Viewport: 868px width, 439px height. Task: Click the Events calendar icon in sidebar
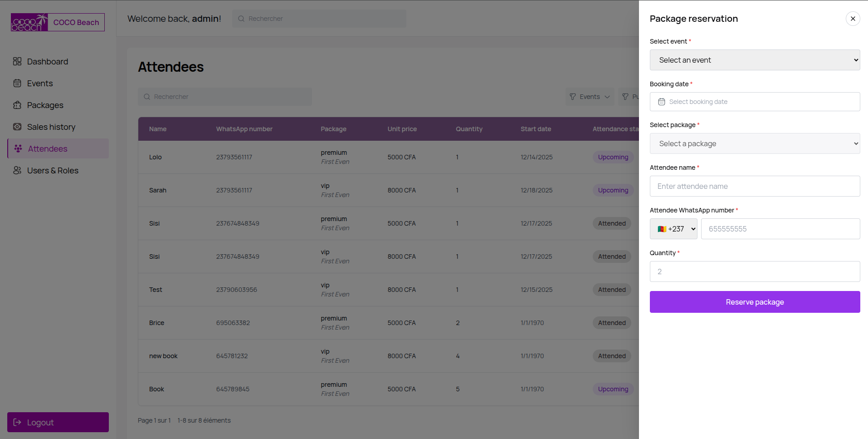pos(17,83)
